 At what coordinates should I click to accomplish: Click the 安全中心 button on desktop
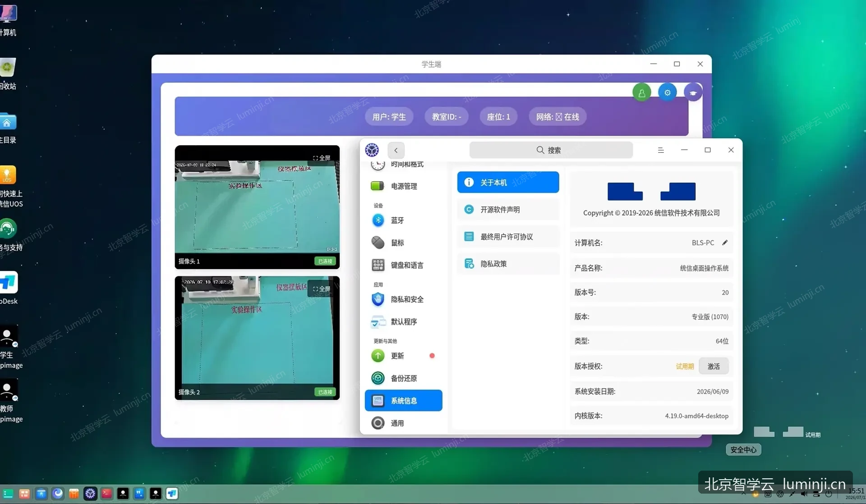point(743,449)
